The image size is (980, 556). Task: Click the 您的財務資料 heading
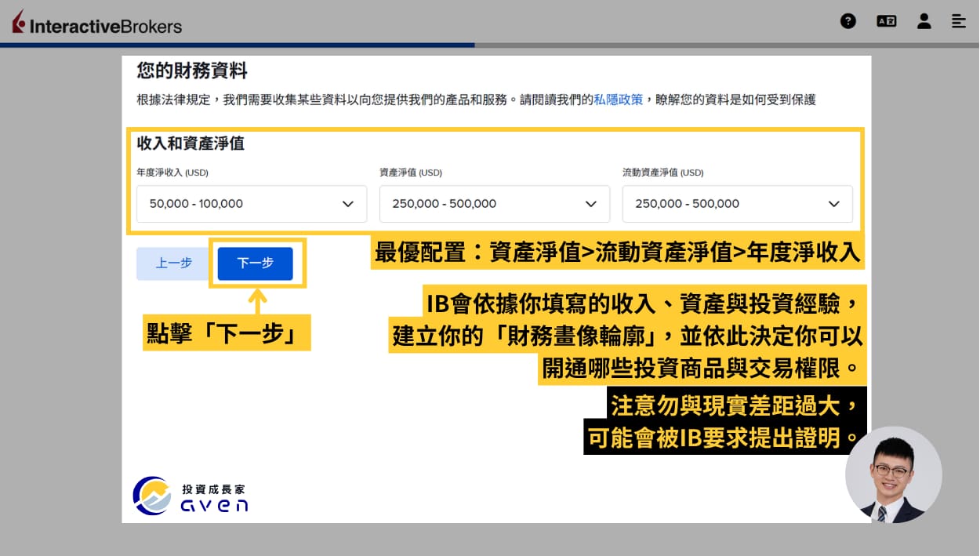(192, 71)
